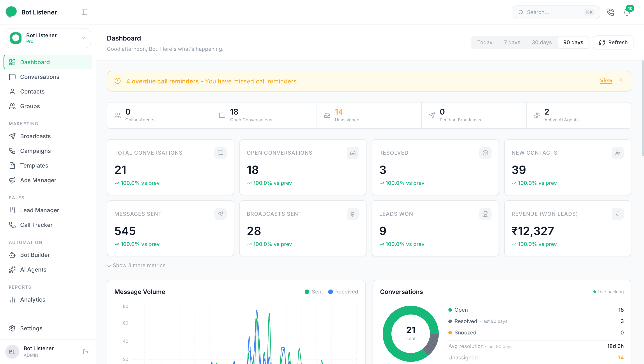Open Lead Manager under Sales
This screenshot has height=364, width=644.
pyautogui.click(x=48, y=210)
